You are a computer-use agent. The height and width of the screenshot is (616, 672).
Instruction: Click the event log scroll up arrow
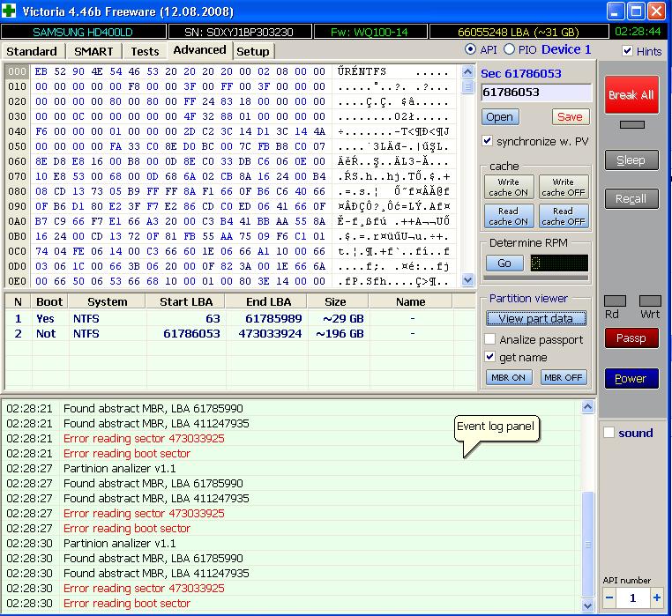tap(588, 406)
